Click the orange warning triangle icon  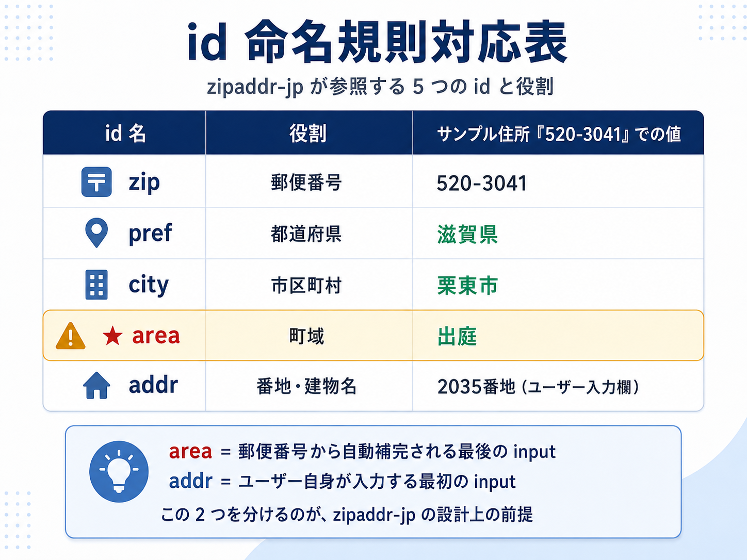71,336
